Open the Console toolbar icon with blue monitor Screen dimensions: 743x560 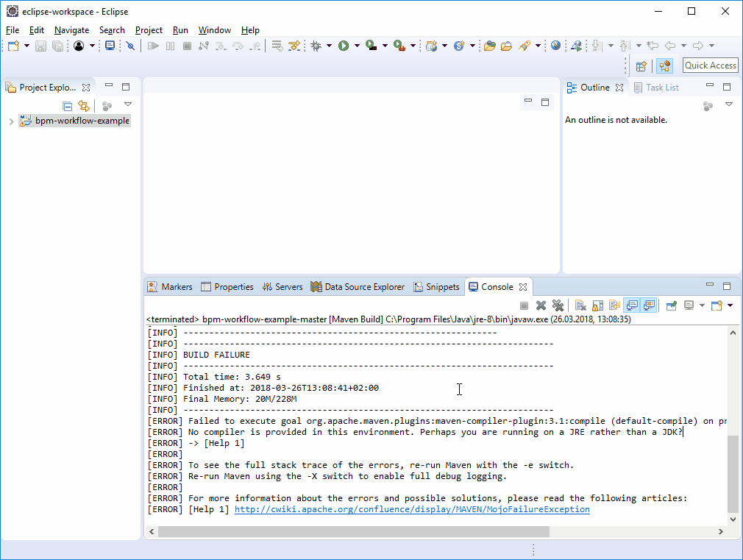coord(110,46)
